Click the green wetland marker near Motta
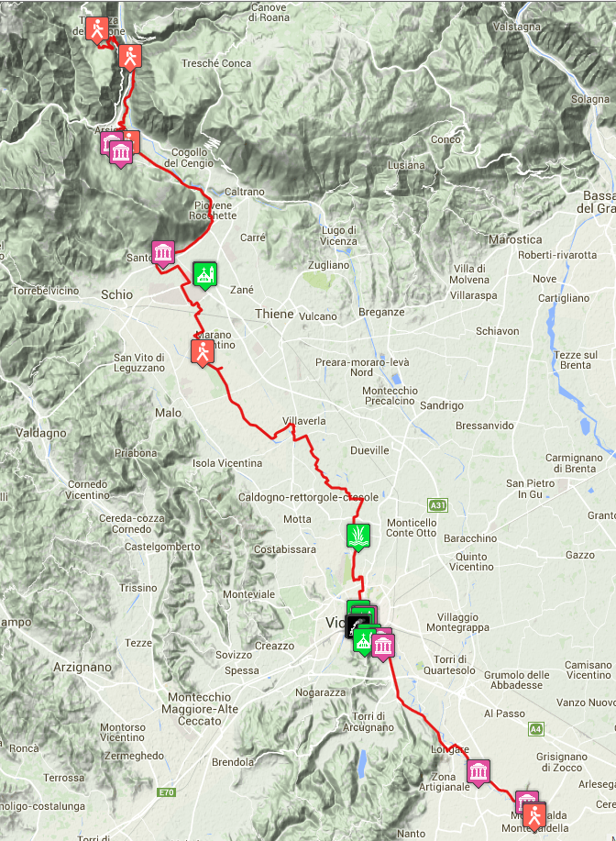 click(358, 537)
